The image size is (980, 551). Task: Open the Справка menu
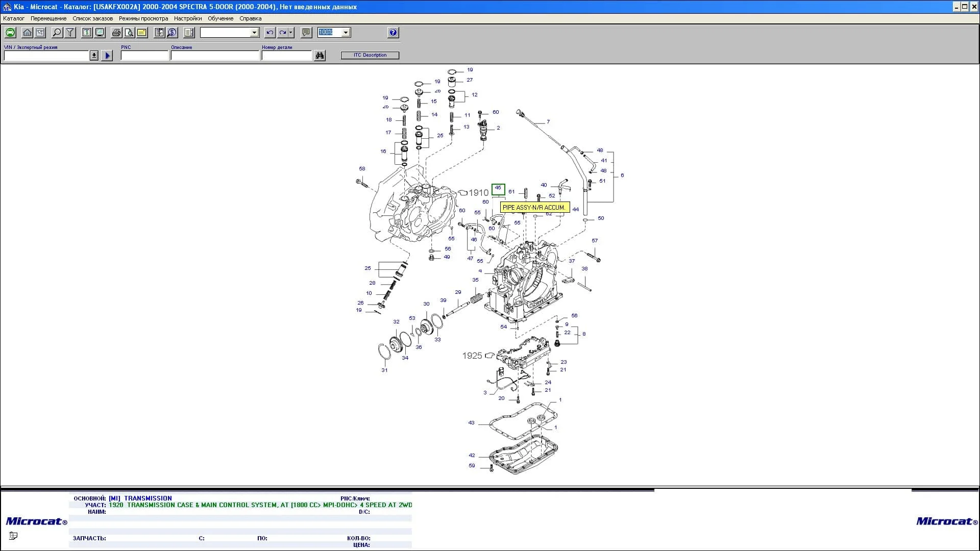coord(251,18)
